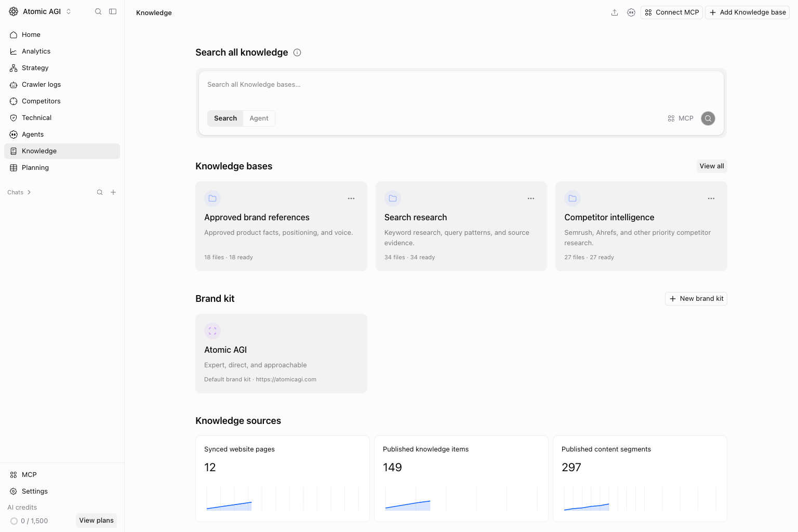
Task: Expand the Chats section chevron
Action: 29,192
